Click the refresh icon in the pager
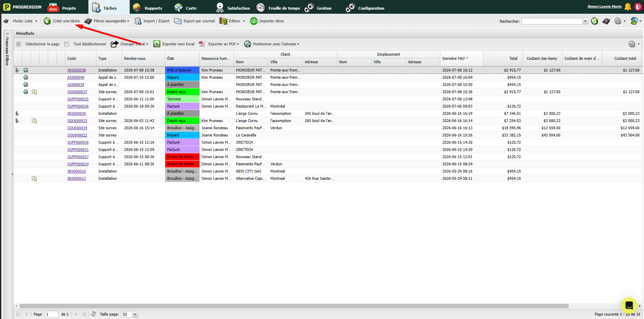Image resolution: width=644 pixels, height=319 pixels. (94, 314)
